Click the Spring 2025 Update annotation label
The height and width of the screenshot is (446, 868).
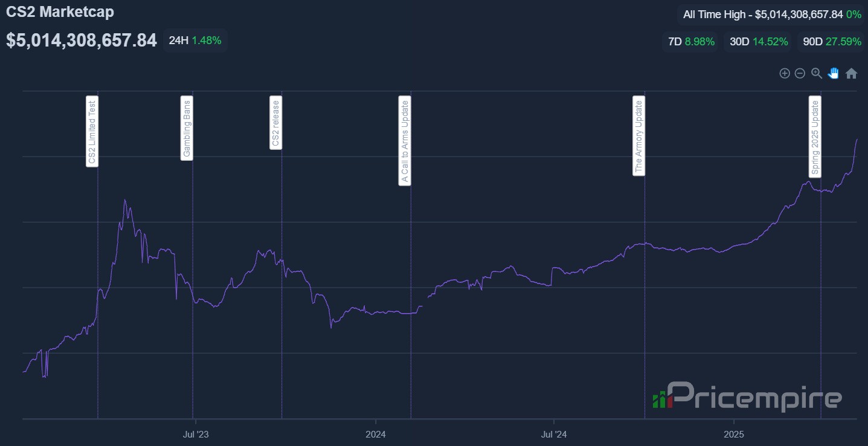[815, 137]
